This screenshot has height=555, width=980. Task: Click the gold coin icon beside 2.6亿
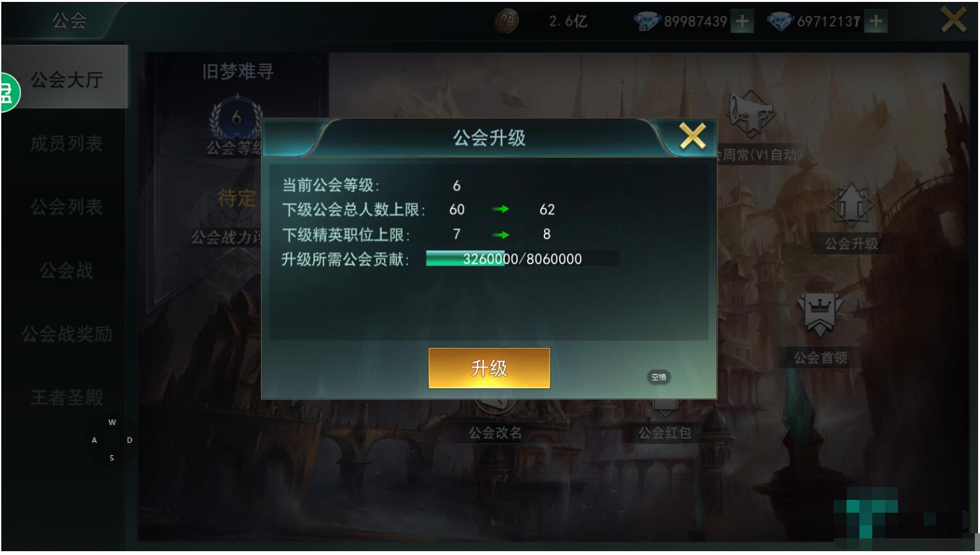click(x=507, y=21)
